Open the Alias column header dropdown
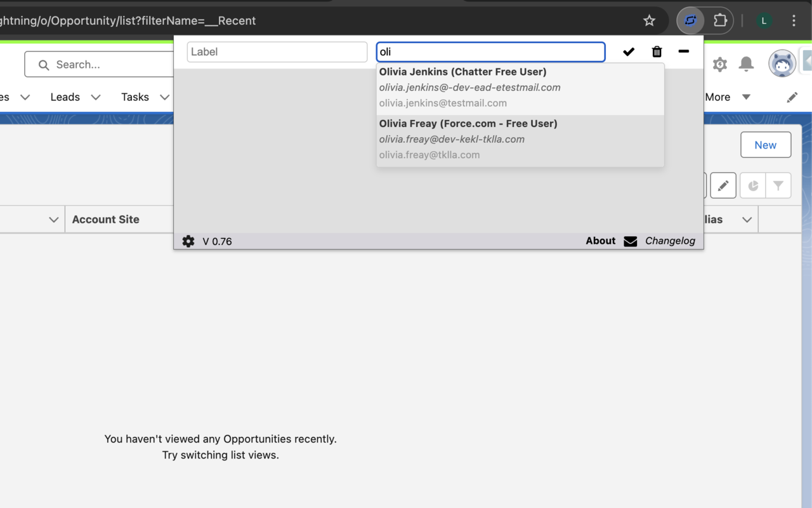This screenshot has height=508, width=812. coord(746,219)
